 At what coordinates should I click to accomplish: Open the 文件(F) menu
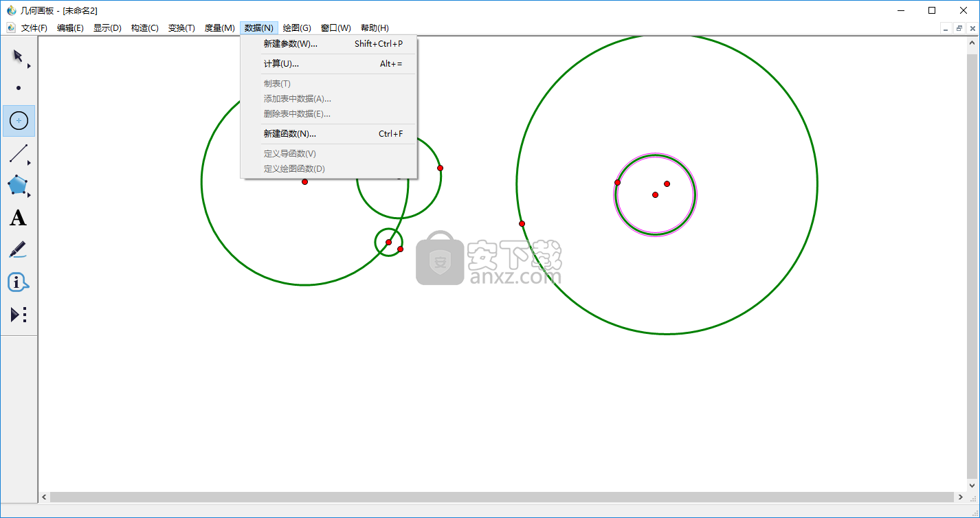coord(34,28)
